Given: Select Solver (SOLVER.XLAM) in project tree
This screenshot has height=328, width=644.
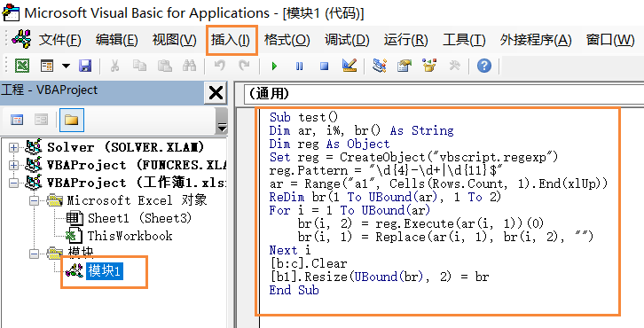Looking at the screenshot, I should click(126, 147).
